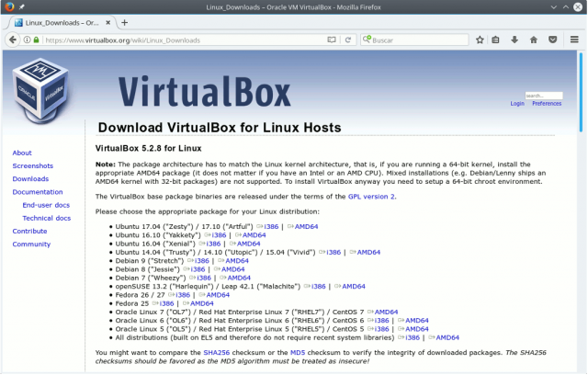Download i386 package for Ubuntu 14.04 Trusty
Viewport: 588px width, 375px height.
point(334,253)
